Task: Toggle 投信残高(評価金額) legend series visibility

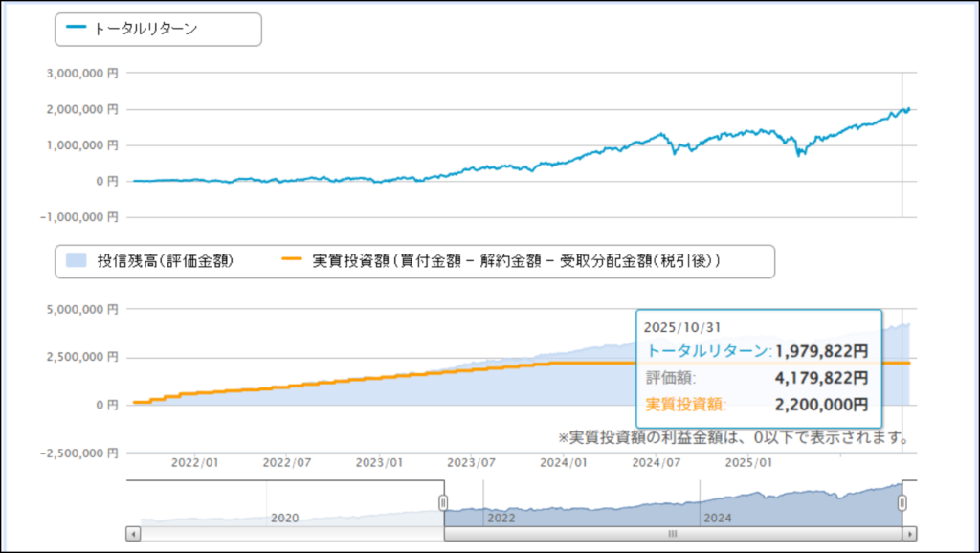Action: (x=165, y=260)
